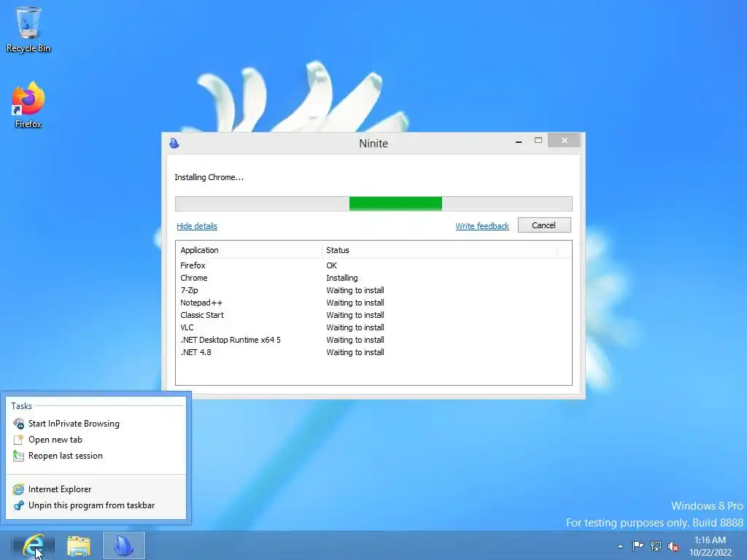Select the Chrome application row

point(373,278)
